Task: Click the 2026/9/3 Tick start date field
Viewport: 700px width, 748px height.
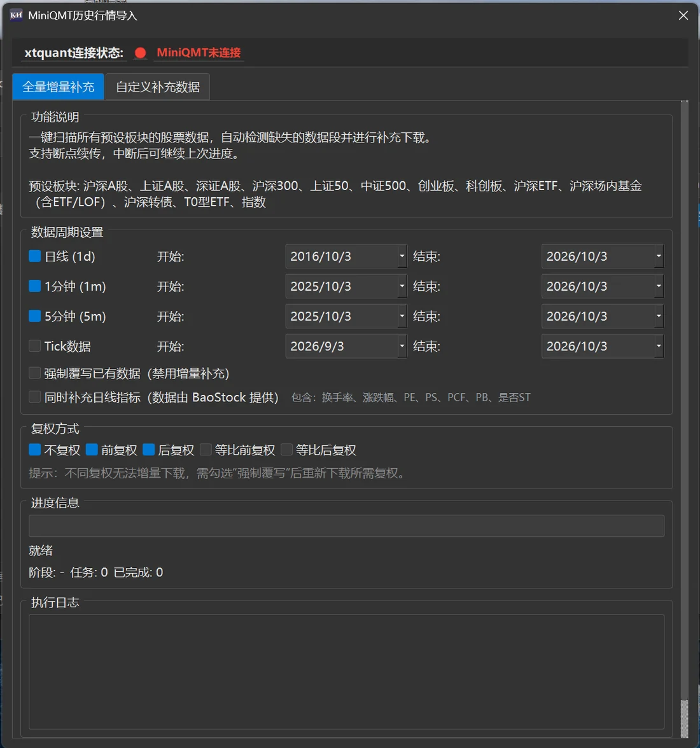Action: 346,346
